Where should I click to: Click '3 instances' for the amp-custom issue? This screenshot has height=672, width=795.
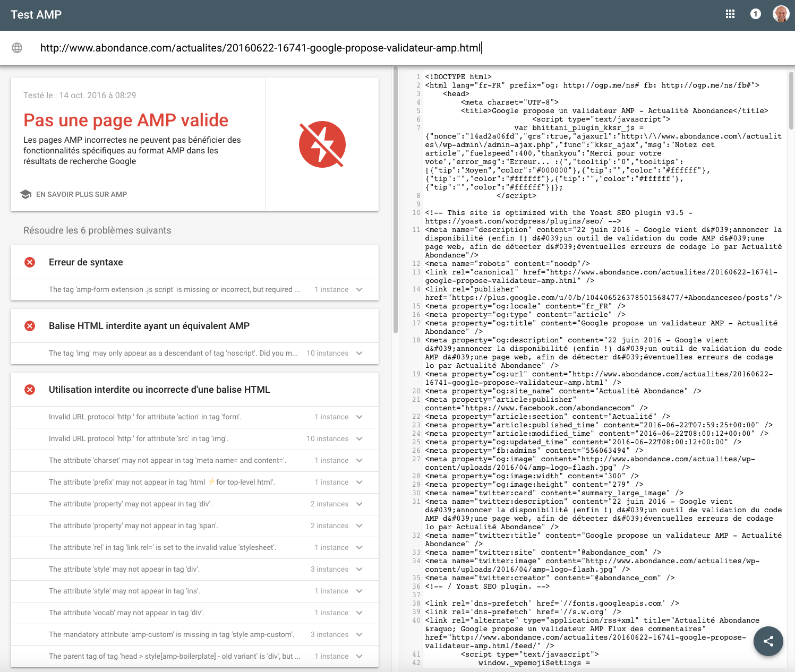[329, 634]
